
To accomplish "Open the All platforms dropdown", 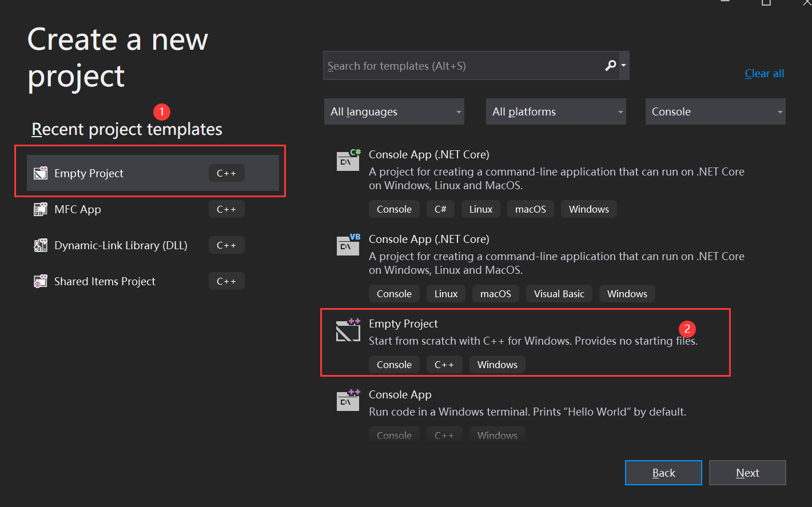I will (556, 111).
